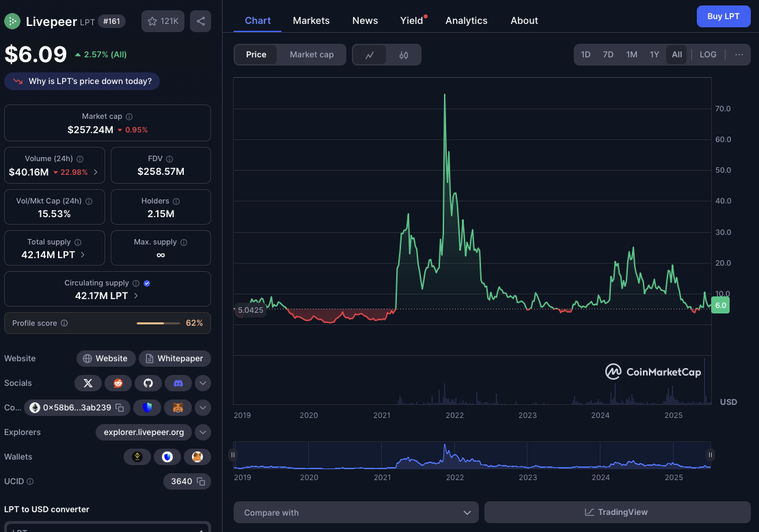759x532 pixels.
Task: Open the Discord social link
Action: click(178, 383)
